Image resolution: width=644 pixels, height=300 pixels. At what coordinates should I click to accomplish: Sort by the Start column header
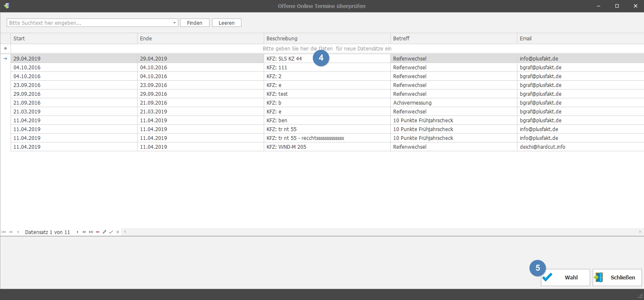[74, 38]
